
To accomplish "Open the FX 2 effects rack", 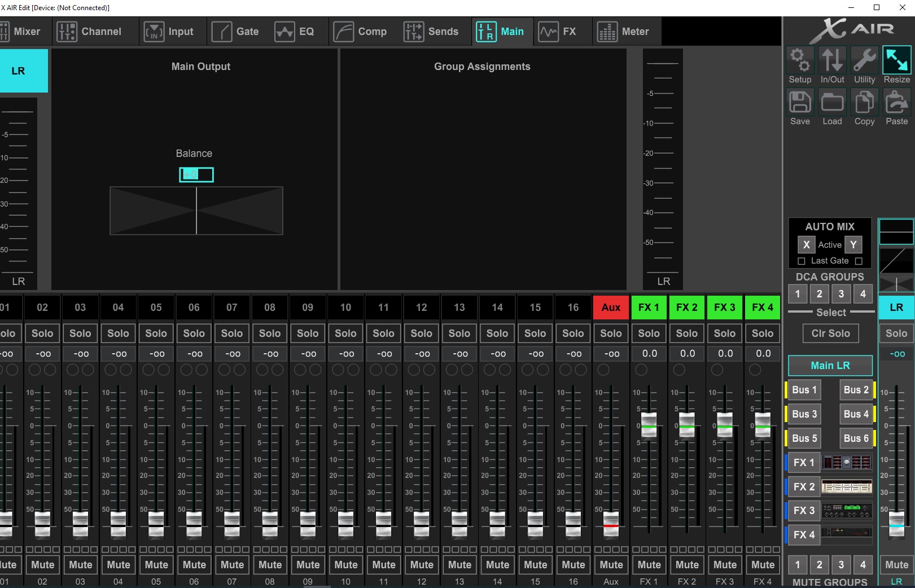I will pyautogui.click(x=847, y=486).
